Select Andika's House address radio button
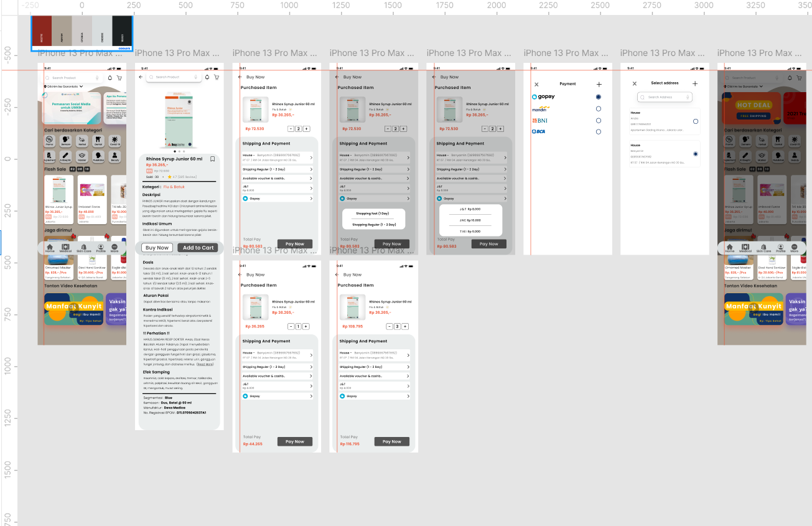812x526 pixels. [x=696, y=121]
